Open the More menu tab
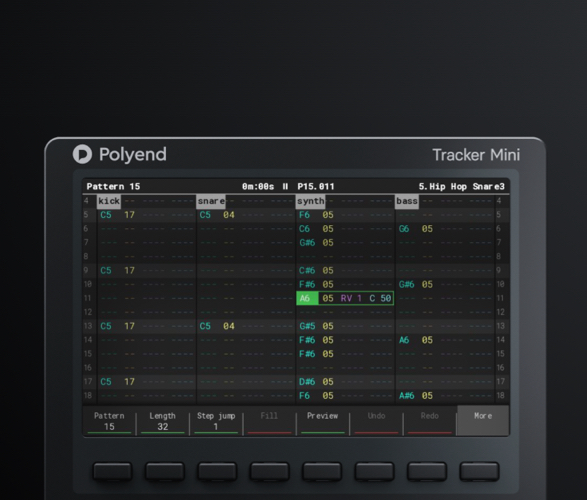This screenshot has height=500, width=587. pyautogui.click(x=483, y=420)
